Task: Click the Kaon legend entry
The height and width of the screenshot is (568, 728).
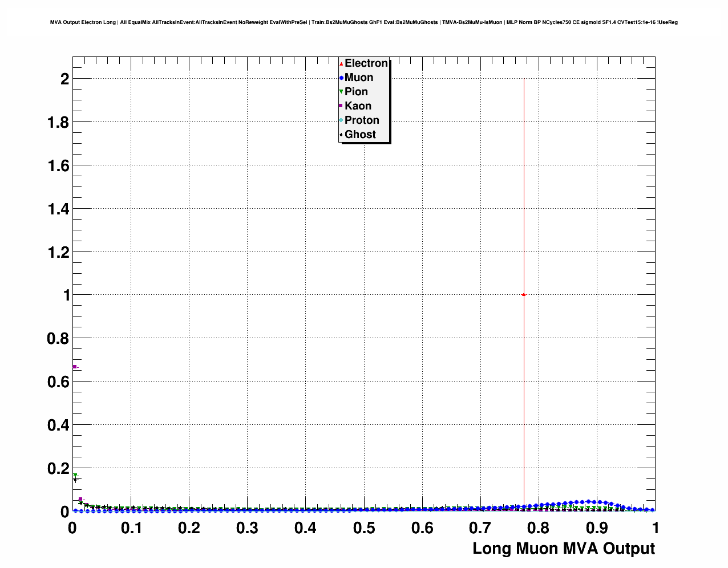Action: 355,106
